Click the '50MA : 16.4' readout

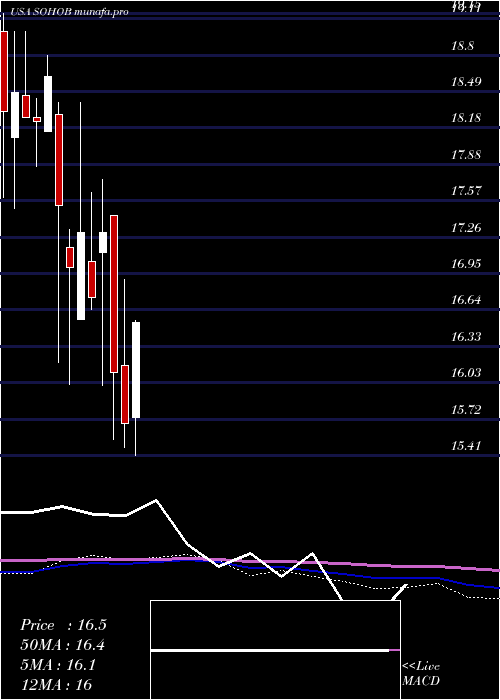pyautogui.click(x=63, y=645)
